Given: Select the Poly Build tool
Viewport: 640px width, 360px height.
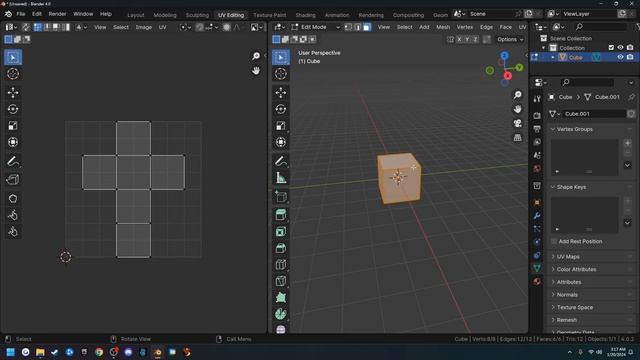Looking at the screenshot, I should tap(281, 298).
